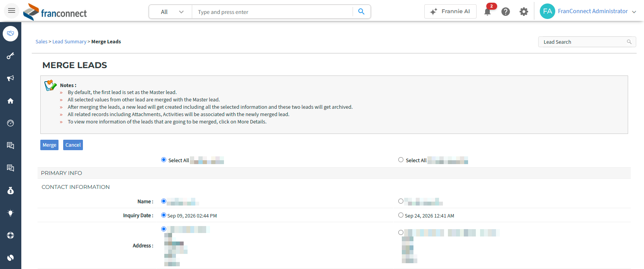The image size is (644, 269).
Task: Click the Cancel button
Action: click(x=73, y=145)
